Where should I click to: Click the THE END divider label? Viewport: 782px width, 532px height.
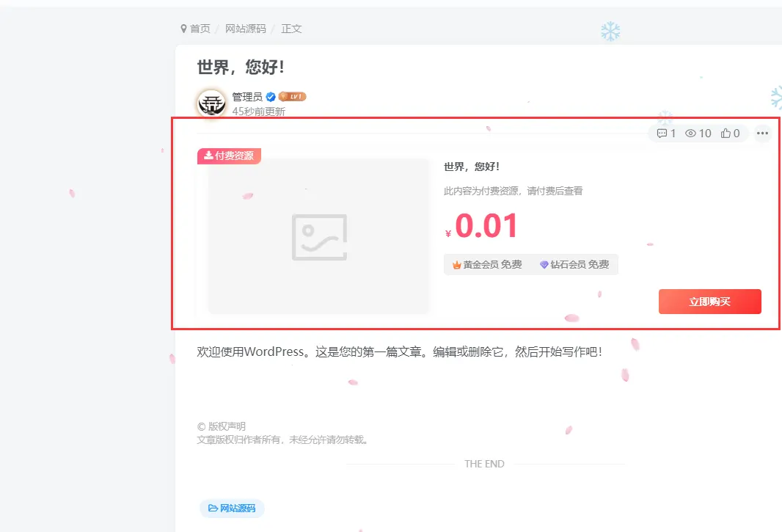point(484,464)
